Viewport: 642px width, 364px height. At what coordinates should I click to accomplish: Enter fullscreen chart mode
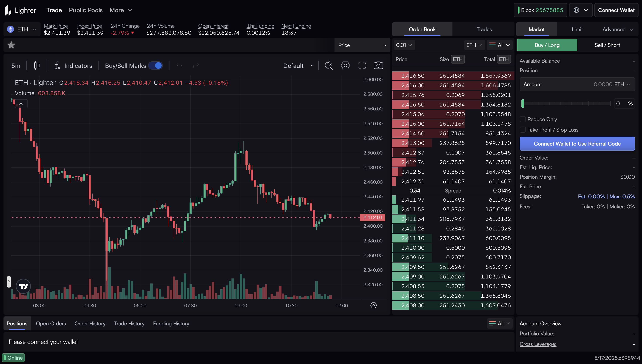click(x=362, y=65)
